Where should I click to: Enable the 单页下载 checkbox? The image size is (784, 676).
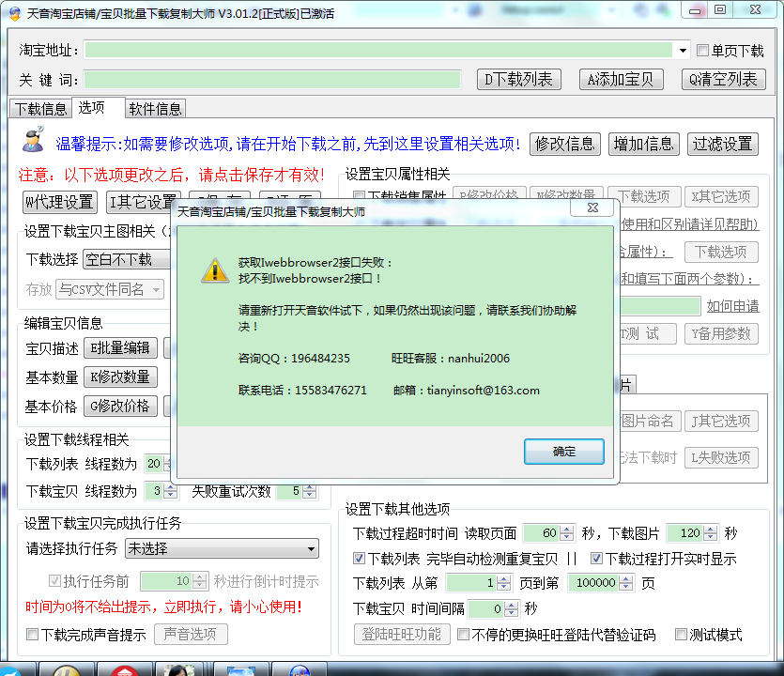[x=703, y=51]
